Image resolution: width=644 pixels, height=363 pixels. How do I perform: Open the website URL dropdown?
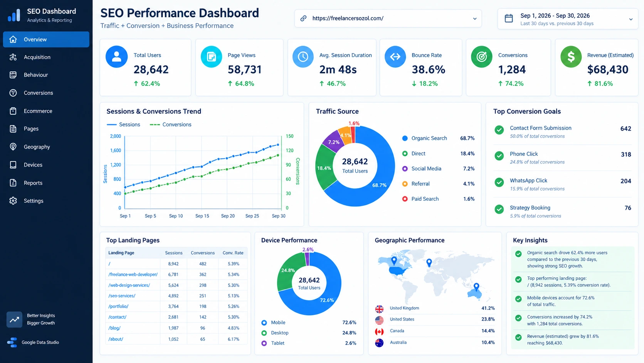[x=388, y=19]
